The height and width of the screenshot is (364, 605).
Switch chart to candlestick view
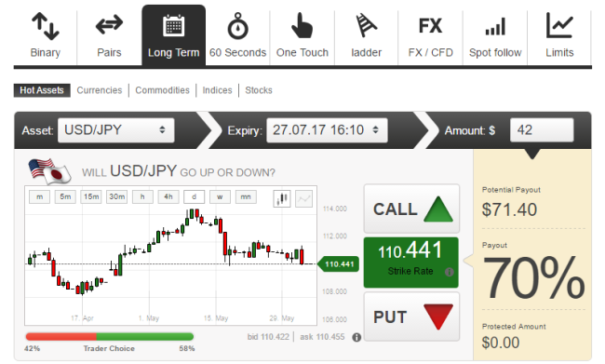pos(282,198)
